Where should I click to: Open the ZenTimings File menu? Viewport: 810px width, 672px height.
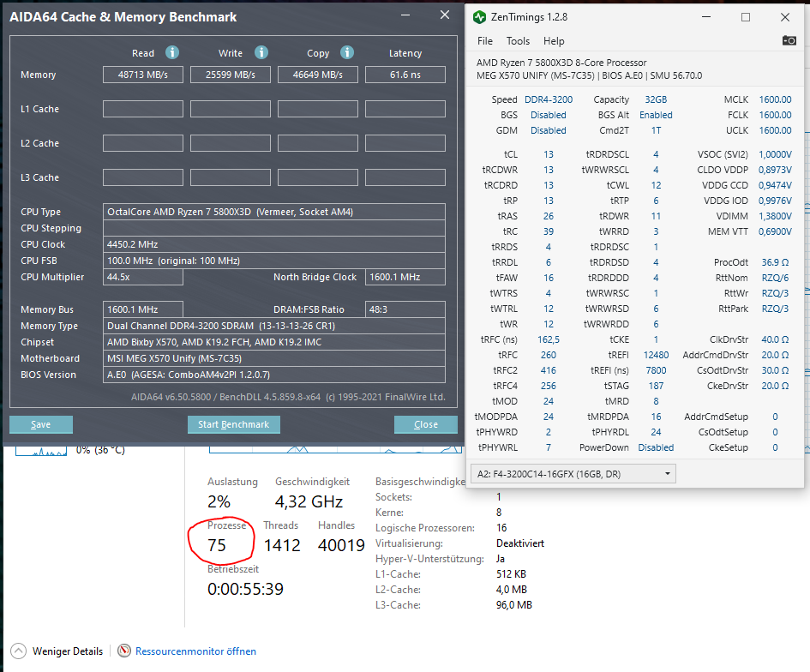point(484,41)
